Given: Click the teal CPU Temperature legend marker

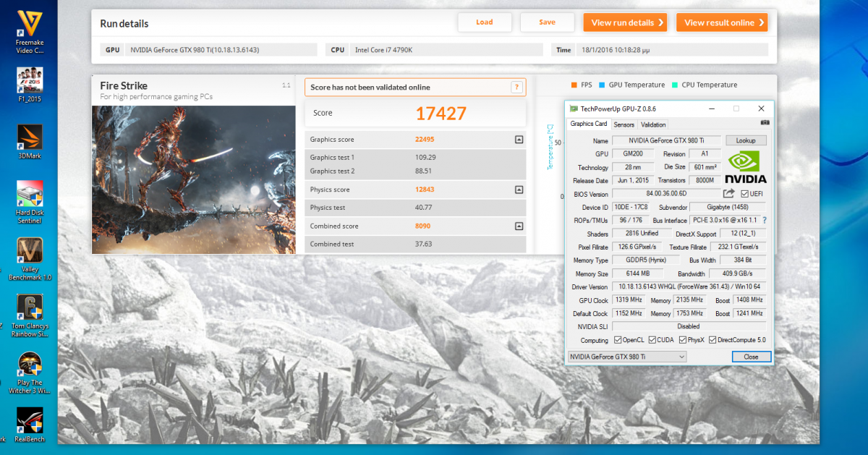Looking at the screenshot, I should pos(675,85).
